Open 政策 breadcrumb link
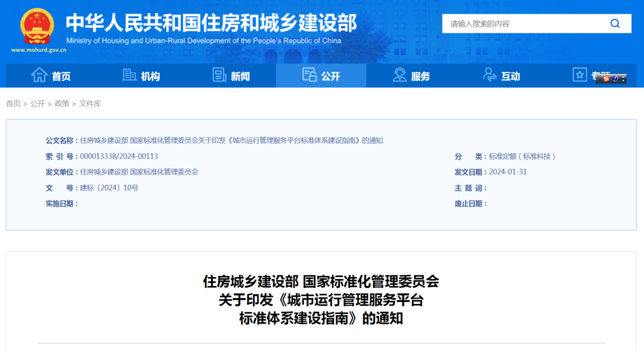 (x=62, y=104)
